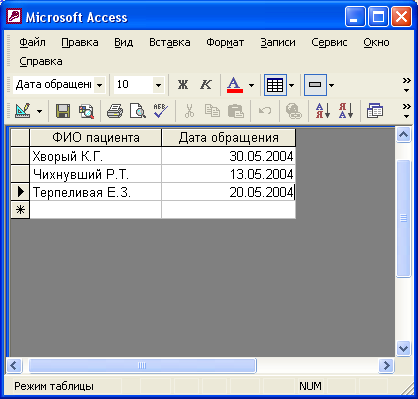Click the empty date cell in new record row
This screenshot has width=418, height=399.
[229, 210]
